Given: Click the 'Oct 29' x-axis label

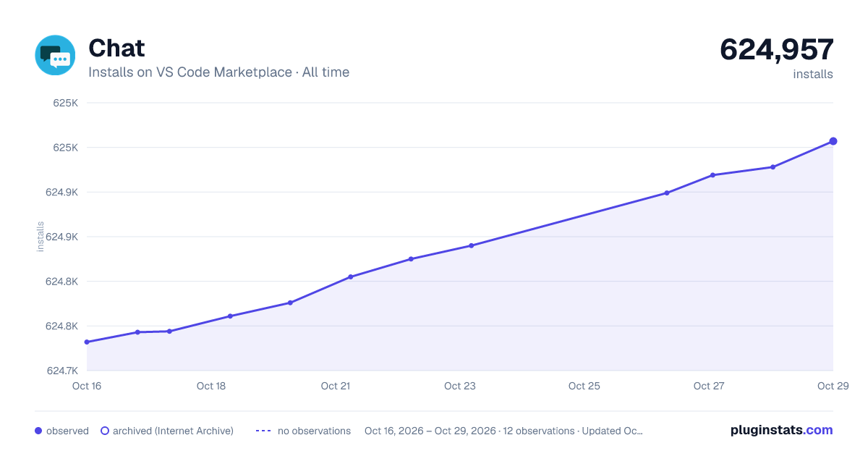Looking at the screenshot, I should point(832,386).
